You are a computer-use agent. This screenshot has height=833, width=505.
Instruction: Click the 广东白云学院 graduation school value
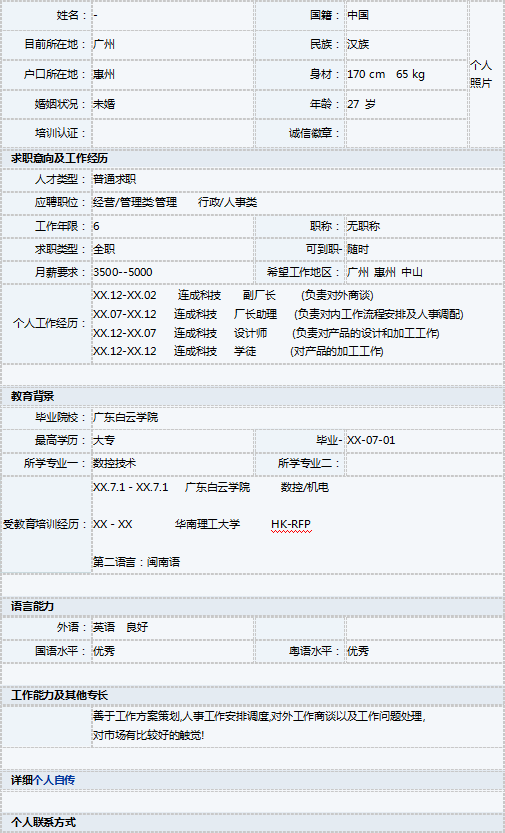tap(125, 417)
